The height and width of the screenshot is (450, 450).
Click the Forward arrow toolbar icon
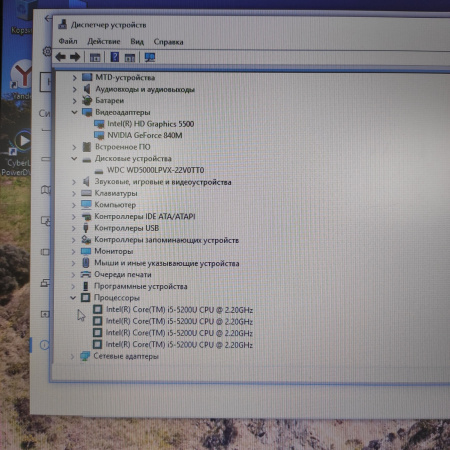pos(75,57)
